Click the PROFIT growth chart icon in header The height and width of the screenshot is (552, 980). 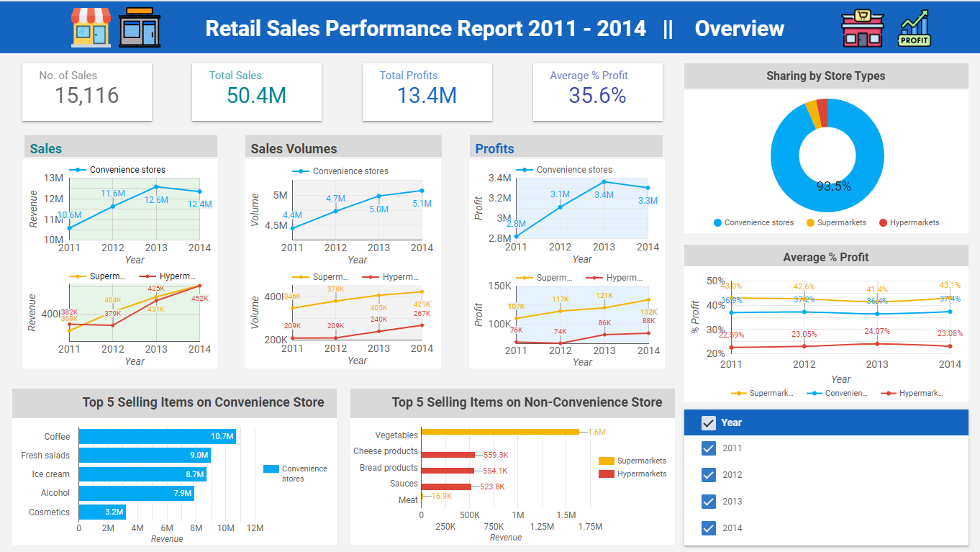click(915, 27)
